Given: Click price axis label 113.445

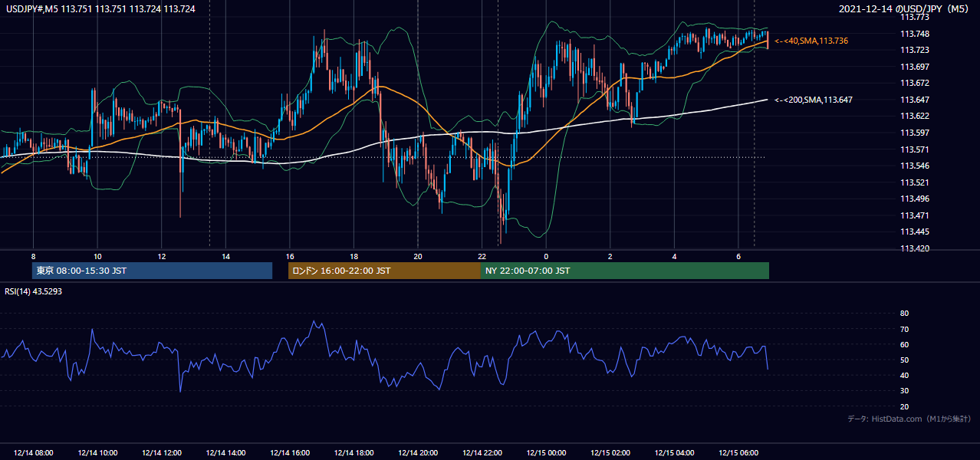Looking at the screenshot, I should click(x=914, y=232).
